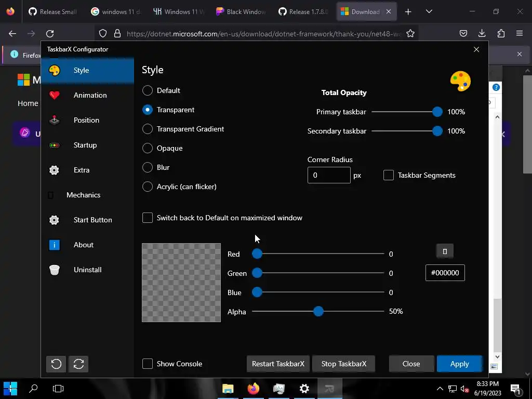
Task: Toggle the Show Console checkbox
Action: tap(147, 364)
